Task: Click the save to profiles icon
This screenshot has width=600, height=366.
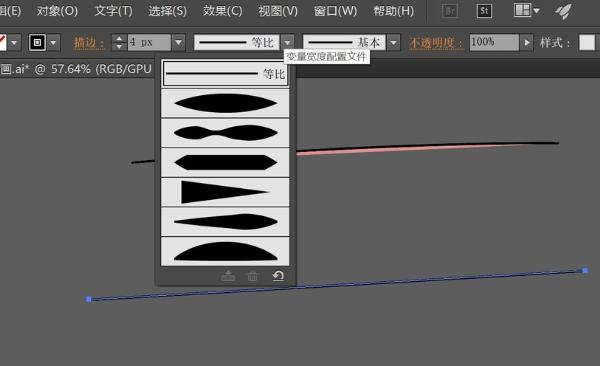Action: [x=228, y=276]
